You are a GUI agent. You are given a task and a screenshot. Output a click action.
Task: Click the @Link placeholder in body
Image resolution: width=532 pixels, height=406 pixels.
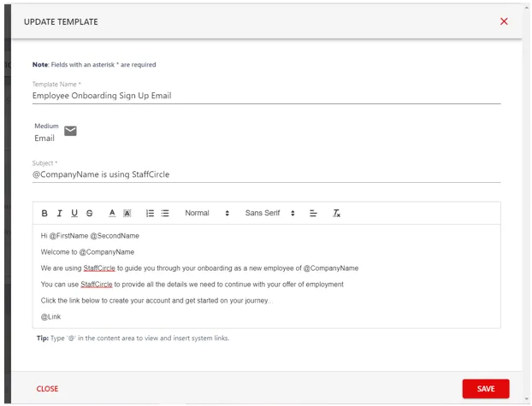point(51,317)
